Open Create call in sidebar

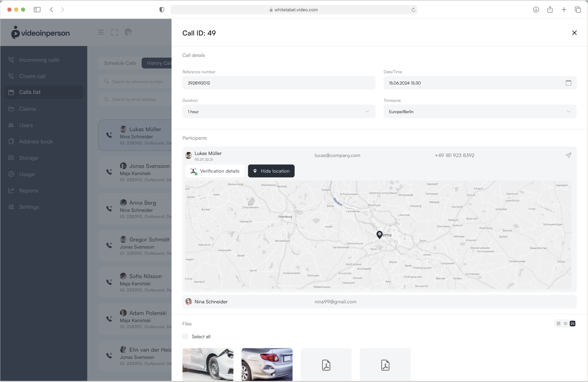(x=44, y=76)
